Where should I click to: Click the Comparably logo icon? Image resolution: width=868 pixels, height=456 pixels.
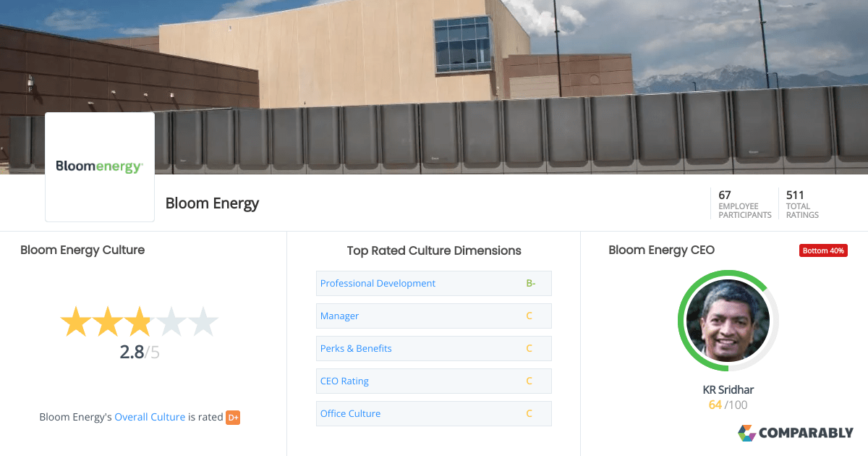tap(746, 433)
